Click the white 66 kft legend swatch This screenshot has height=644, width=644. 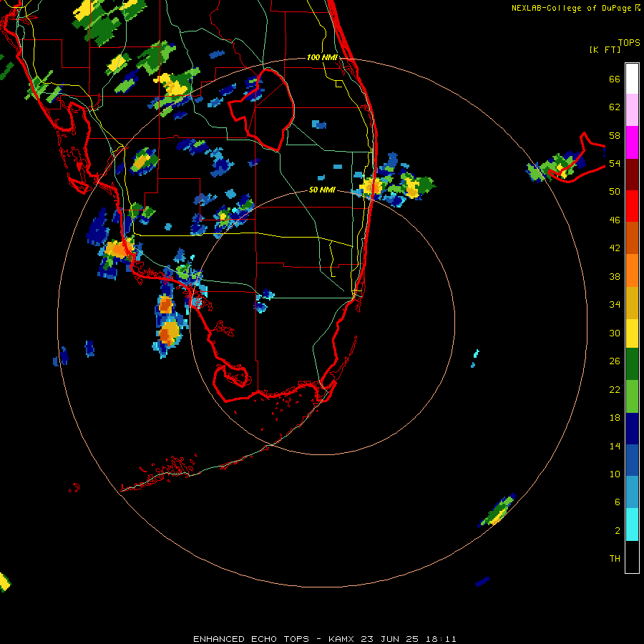[632, 79]
